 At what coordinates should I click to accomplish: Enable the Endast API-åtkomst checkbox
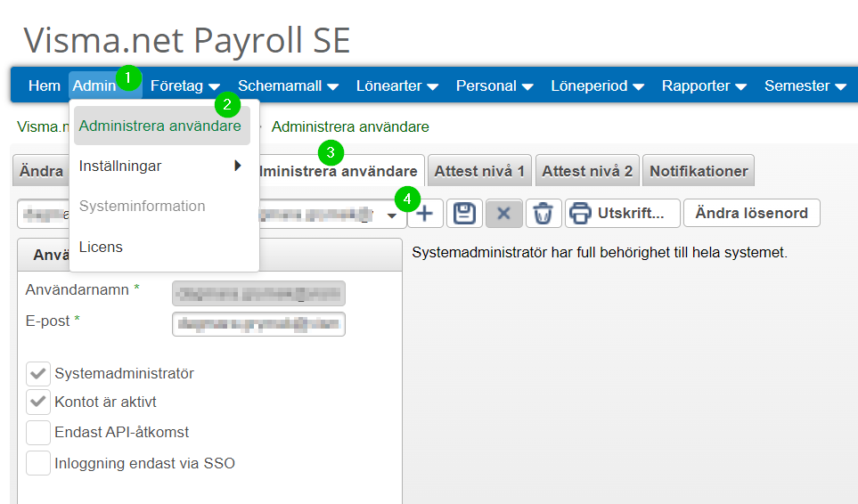coord(38,433)
